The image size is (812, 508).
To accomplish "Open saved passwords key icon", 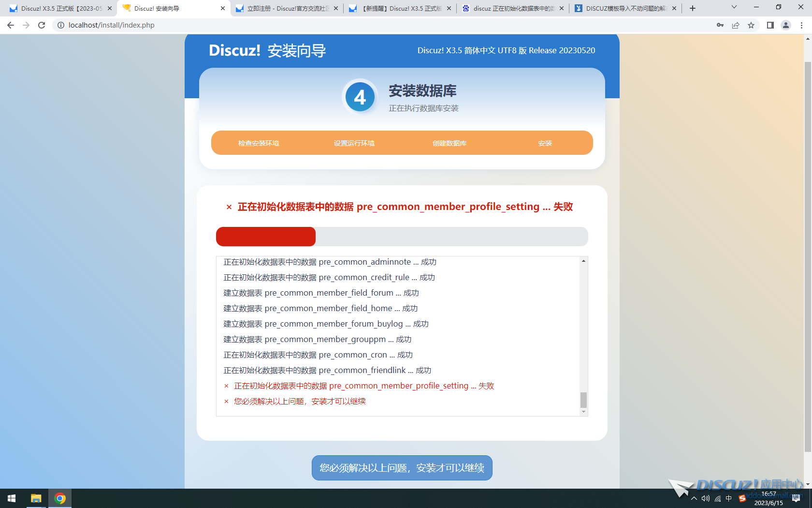I will 720,25.
